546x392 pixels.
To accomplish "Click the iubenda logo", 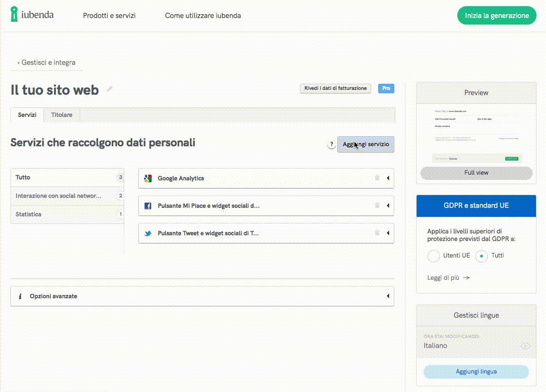I will [x=32, y=15].
